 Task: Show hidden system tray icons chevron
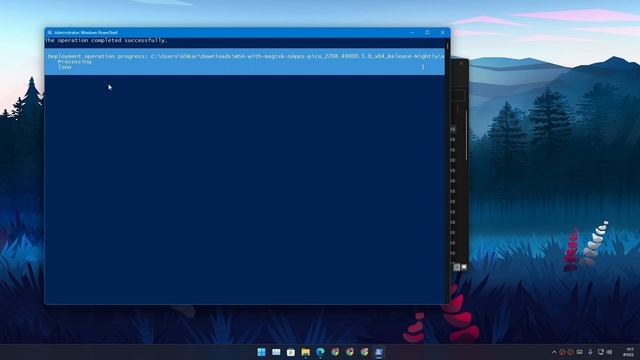554,352
